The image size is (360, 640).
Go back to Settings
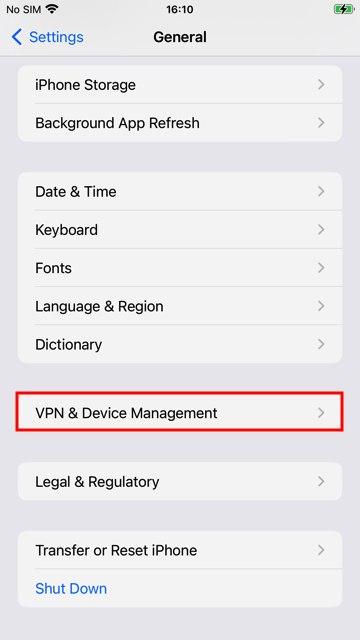point(47,37)
